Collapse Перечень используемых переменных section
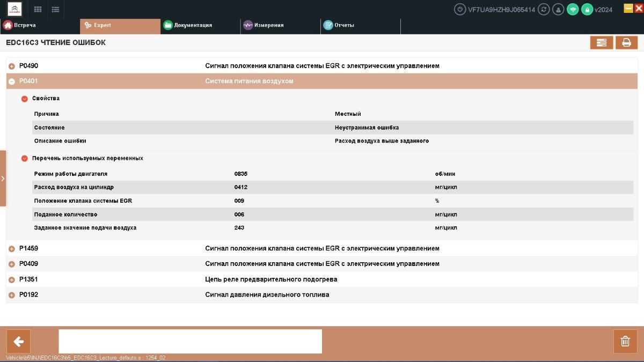Screen dimensions: 644x362 point(25,159)
